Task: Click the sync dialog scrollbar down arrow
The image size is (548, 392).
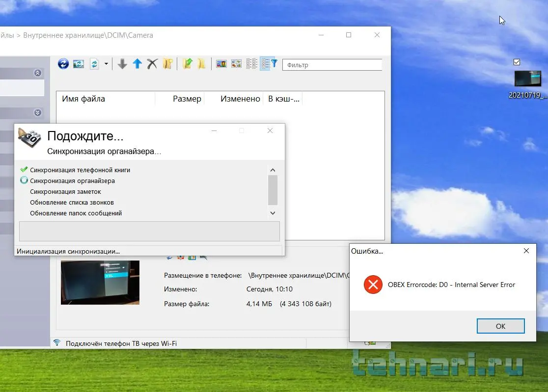Action: click(273, 213)
